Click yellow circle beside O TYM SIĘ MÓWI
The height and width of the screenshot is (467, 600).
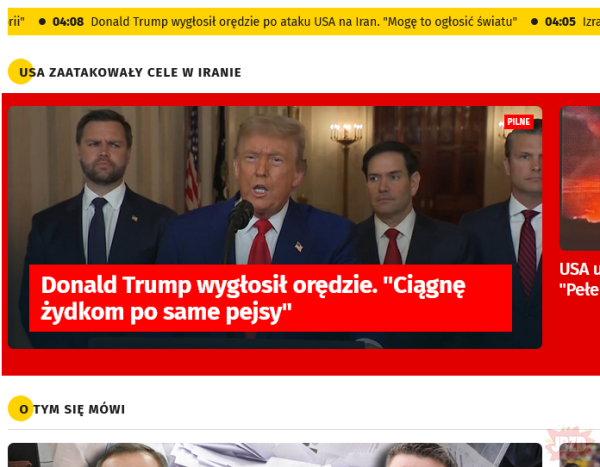pos(21,408)
